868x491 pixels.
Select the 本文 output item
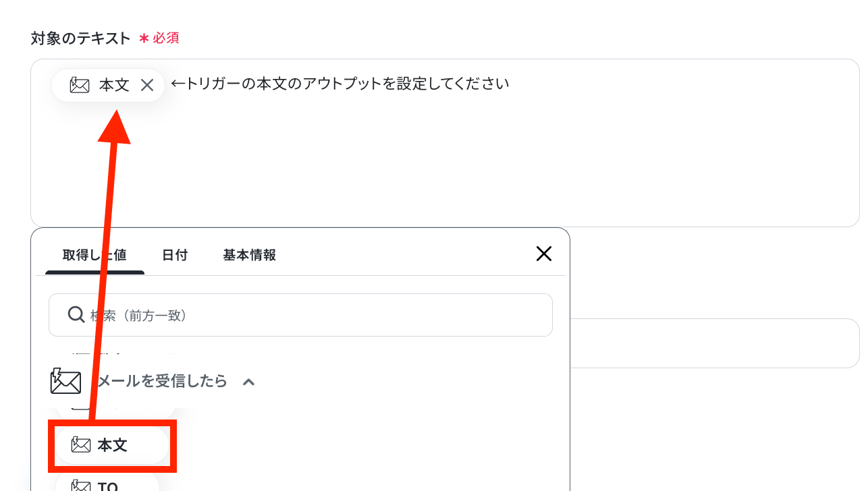[x=111, y=445]
